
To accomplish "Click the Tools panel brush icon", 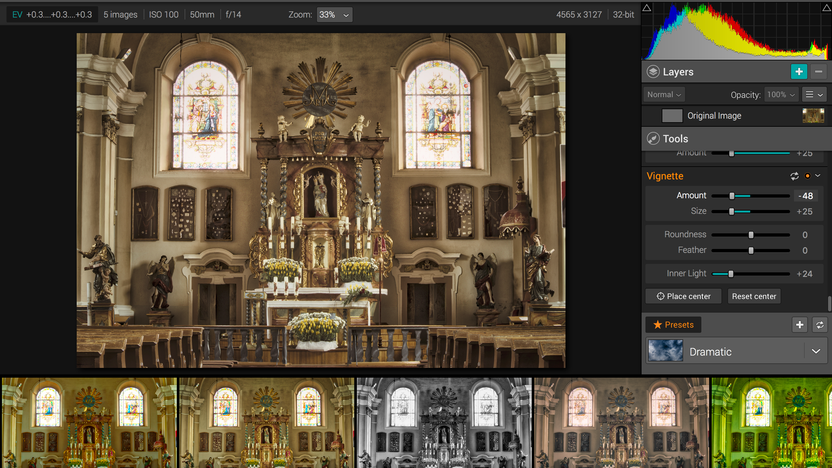I will [x=653, y=138].
